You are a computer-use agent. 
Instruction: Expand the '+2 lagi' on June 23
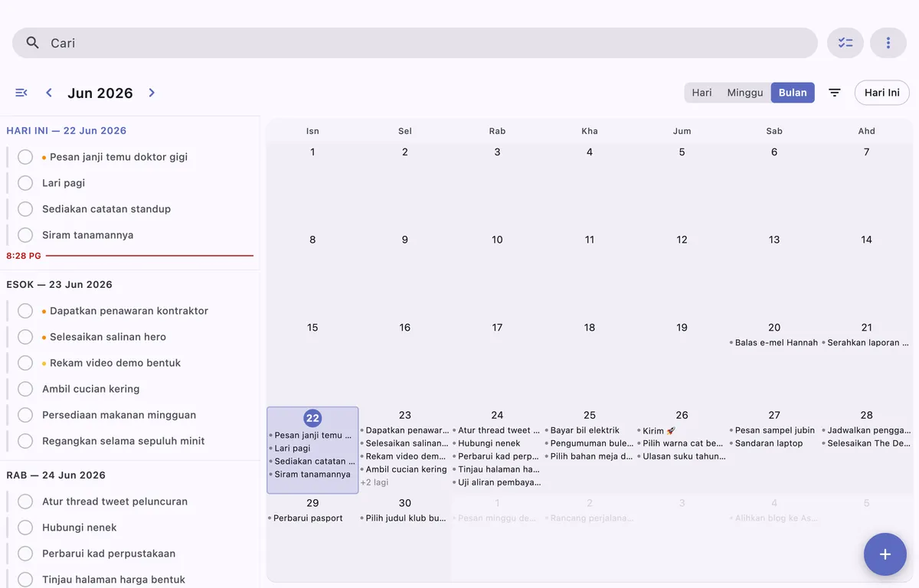point(374,482)
